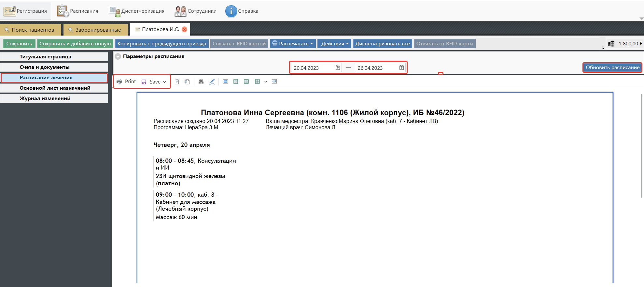Click the Print button in the report toolbar
The height and width of the screenshot is (287, 644).
[126, 82]
